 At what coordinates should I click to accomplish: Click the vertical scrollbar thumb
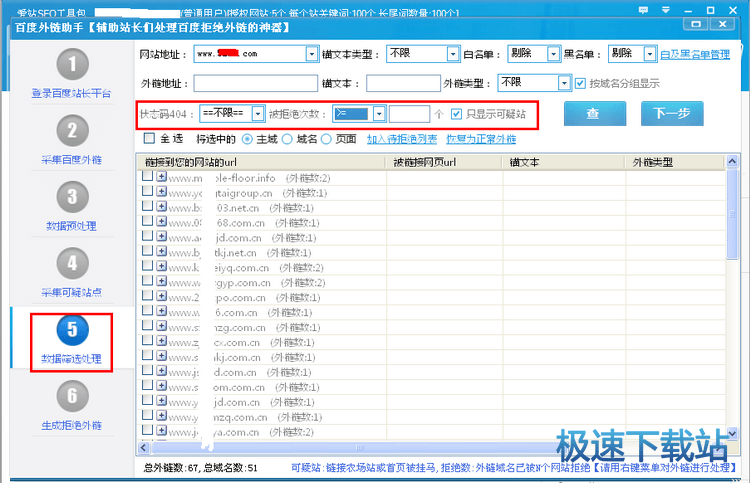(x=732, y=214)
